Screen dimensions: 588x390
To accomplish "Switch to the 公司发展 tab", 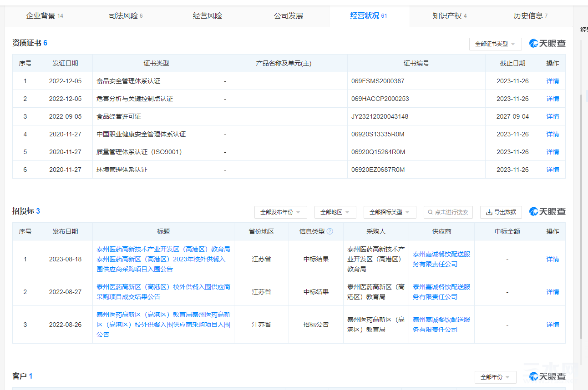I will click(x=289, y=16).
